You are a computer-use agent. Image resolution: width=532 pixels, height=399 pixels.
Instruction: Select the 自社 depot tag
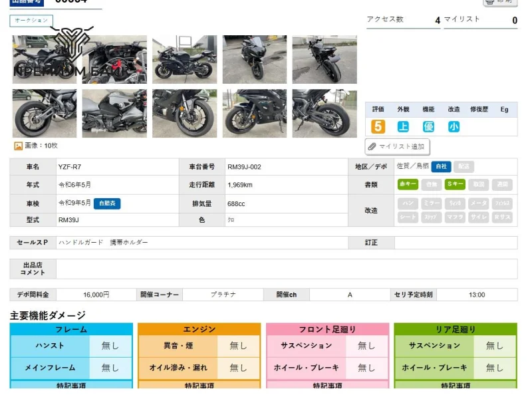click(x=441, y=166)
